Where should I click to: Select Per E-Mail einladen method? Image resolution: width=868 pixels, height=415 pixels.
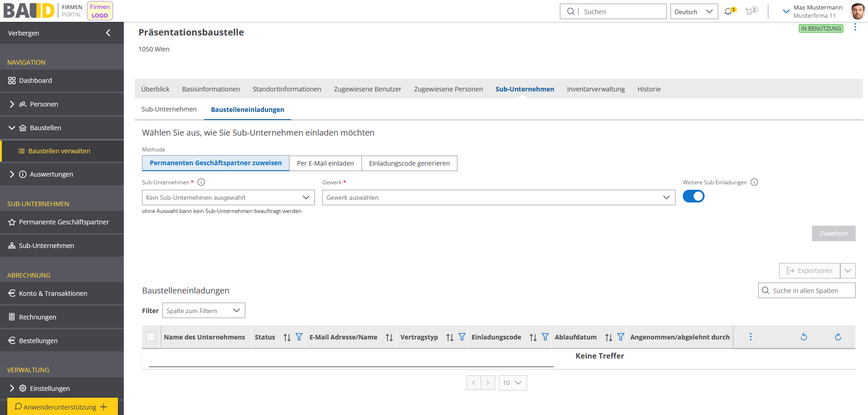coord(325,163)
